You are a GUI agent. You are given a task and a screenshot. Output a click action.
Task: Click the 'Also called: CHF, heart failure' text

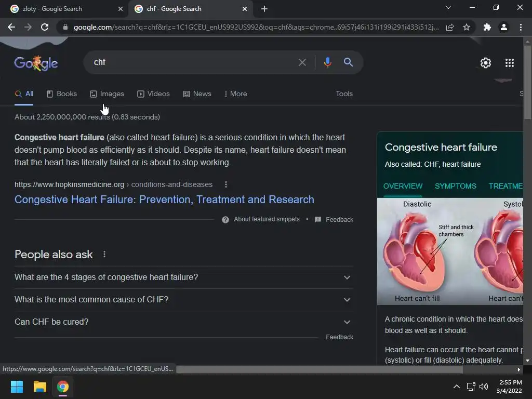pos(433,164)
